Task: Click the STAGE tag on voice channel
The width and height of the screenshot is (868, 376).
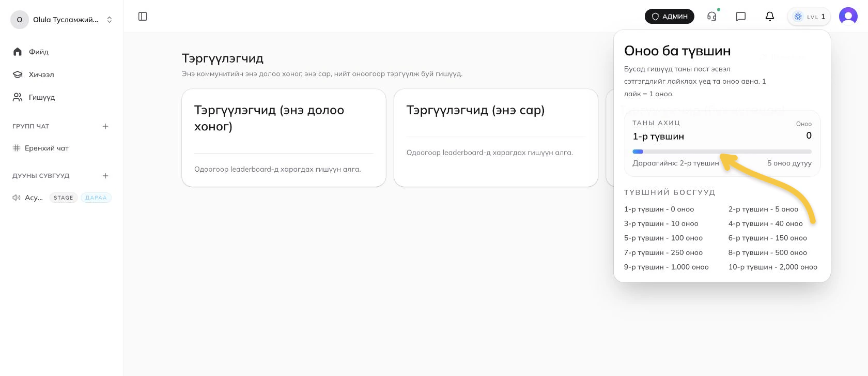Action: click(64, 198)
